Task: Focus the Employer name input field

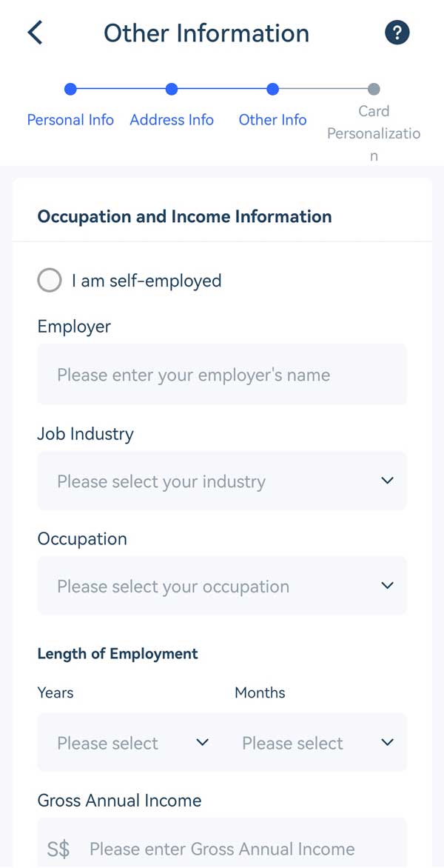Action: pos(222,375)
